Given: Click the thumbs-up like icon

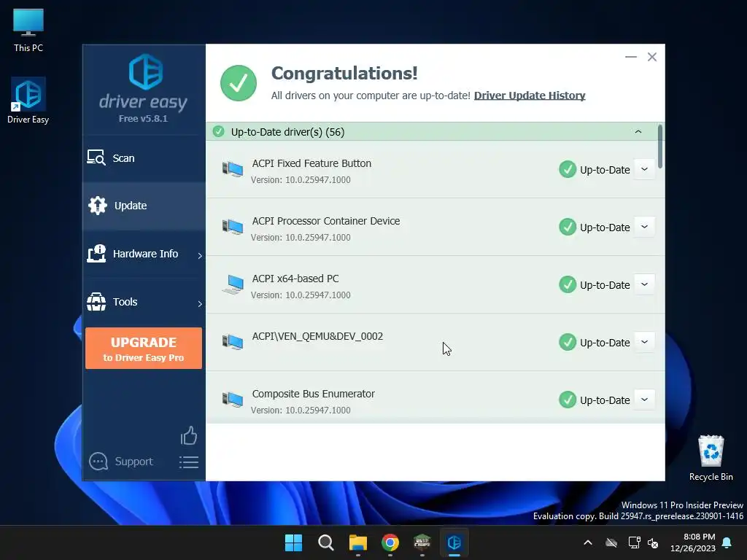Looking at the screenshot, I should pos(189,435).
